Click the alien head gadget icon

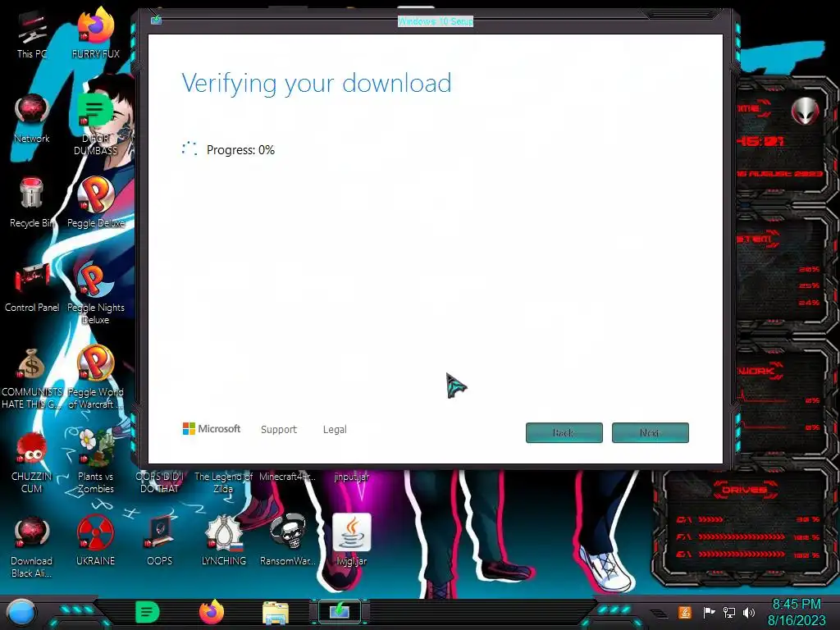tap(806, 111)
